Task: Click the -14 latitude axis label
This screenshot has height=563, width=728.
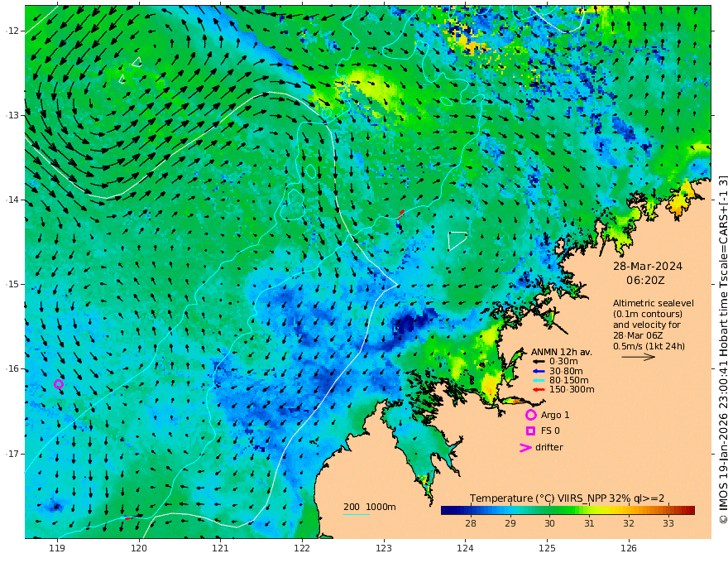Action: [x=12, y=200]
